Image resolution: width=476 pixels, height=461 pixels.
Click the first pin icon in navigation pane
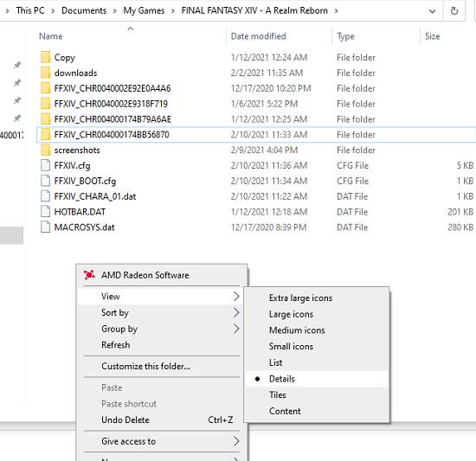pyautogui.click(x=17, y=65)
